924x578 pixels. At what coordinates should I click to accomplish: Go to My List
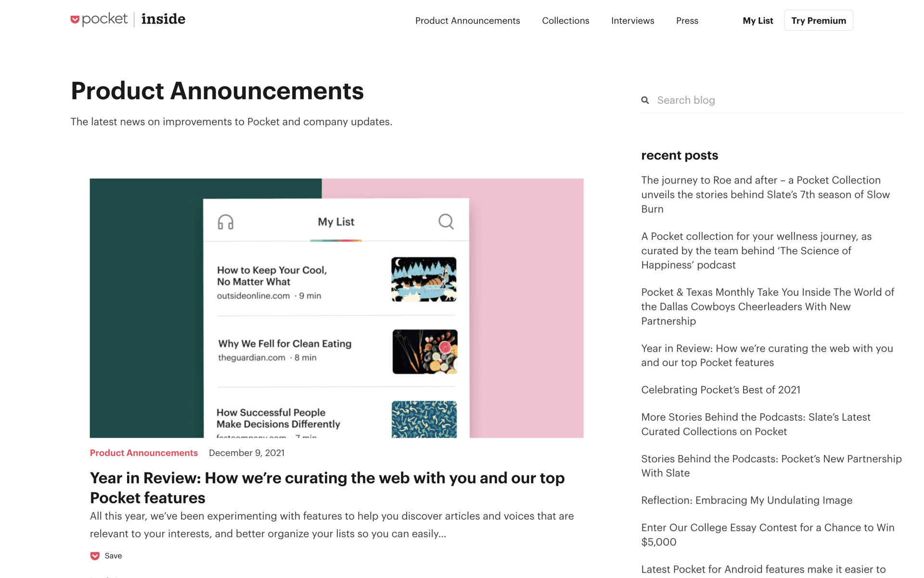coord(757,21)
